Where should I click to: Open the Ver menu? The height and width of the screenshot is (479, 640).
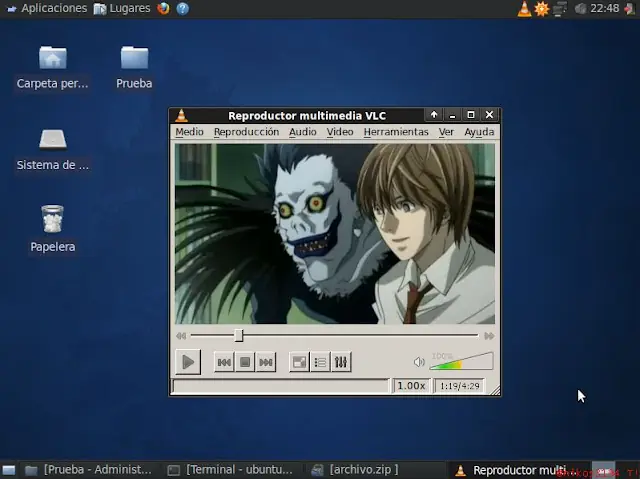point(446,132)
